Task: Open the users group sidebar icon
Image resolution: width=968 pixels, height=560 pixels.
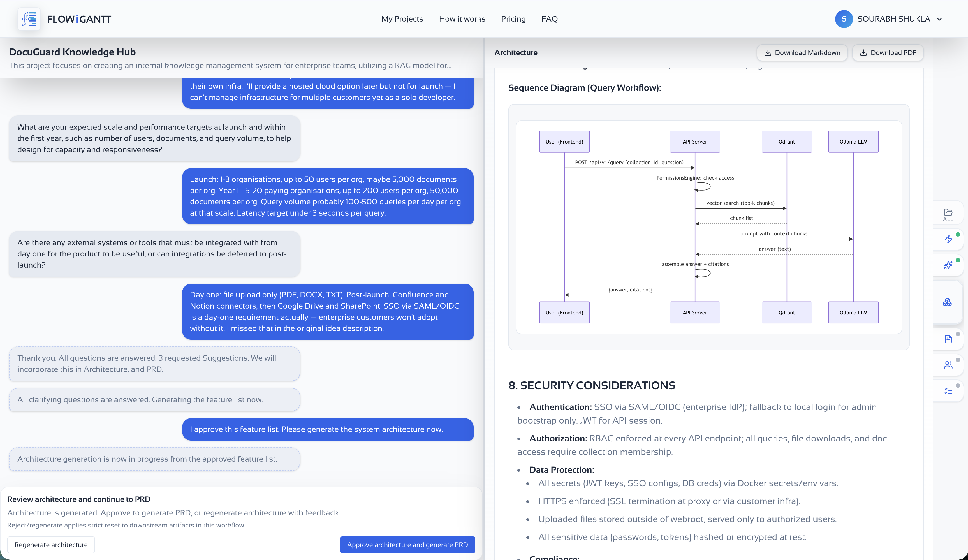Action: point(948,364)
